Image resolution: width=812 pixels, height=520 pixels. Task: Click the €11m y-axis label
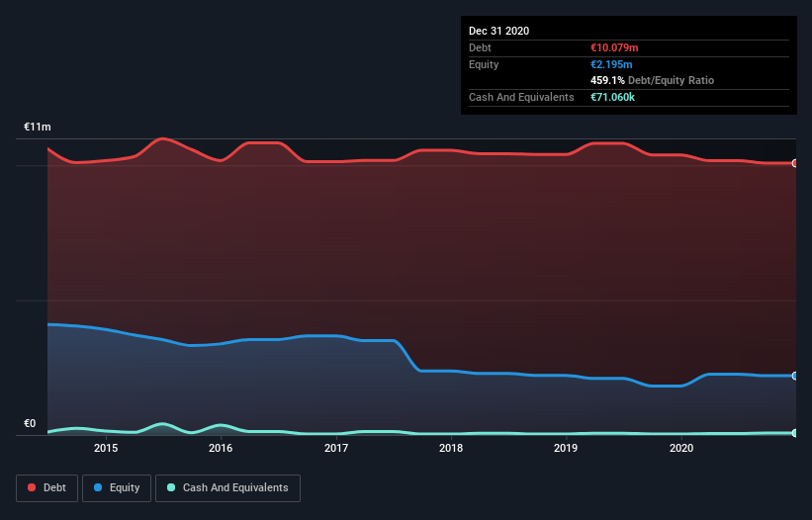pyautogui.click(x=38, y=127)
